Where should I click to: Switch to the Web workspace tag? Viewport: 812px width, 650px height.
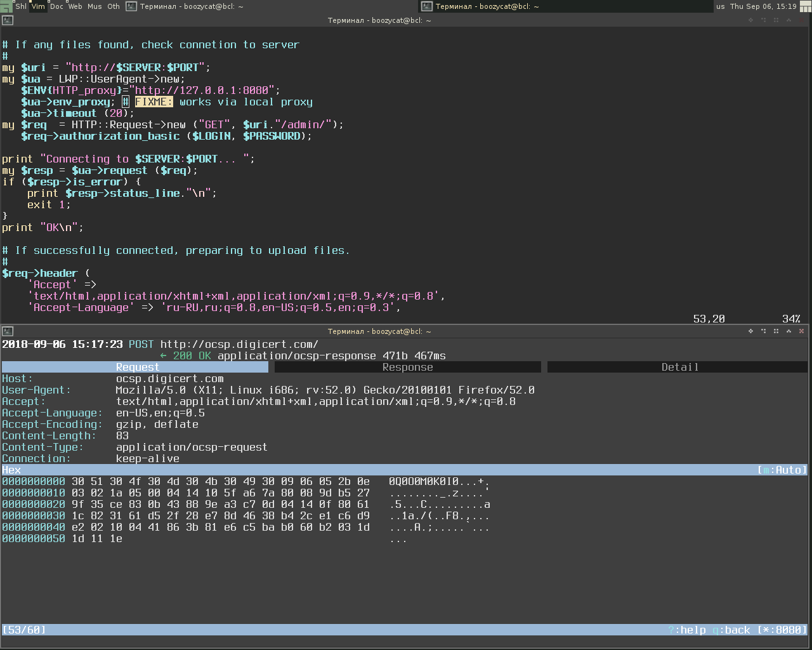pos(75,6)
